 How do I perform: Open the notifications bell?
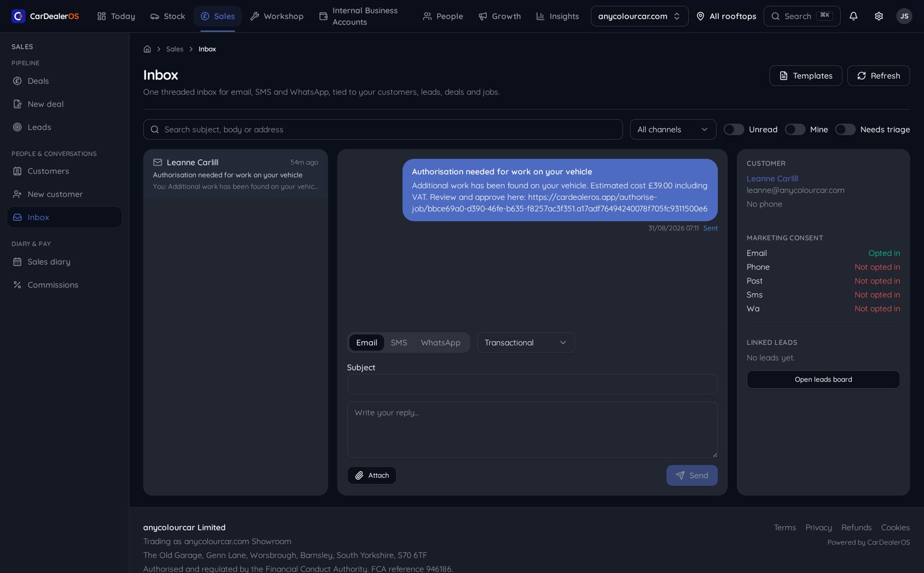853,16
